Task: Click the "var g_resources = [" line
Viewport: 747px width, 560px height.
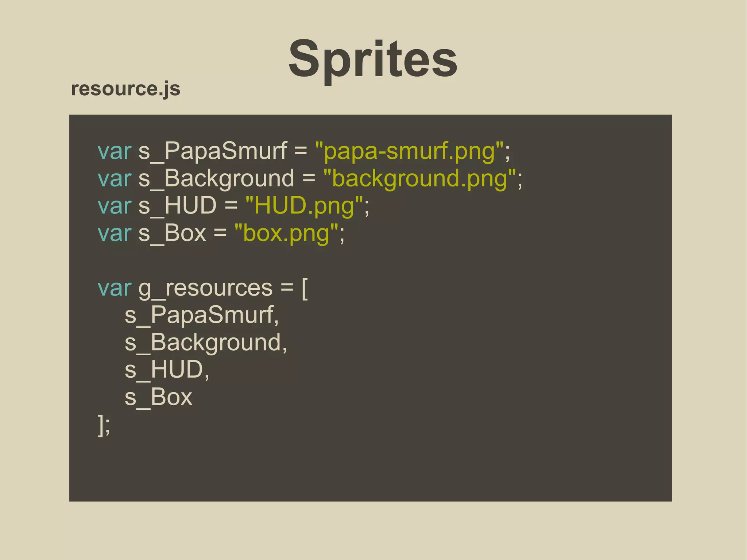Action: click(x=203, y=289)
